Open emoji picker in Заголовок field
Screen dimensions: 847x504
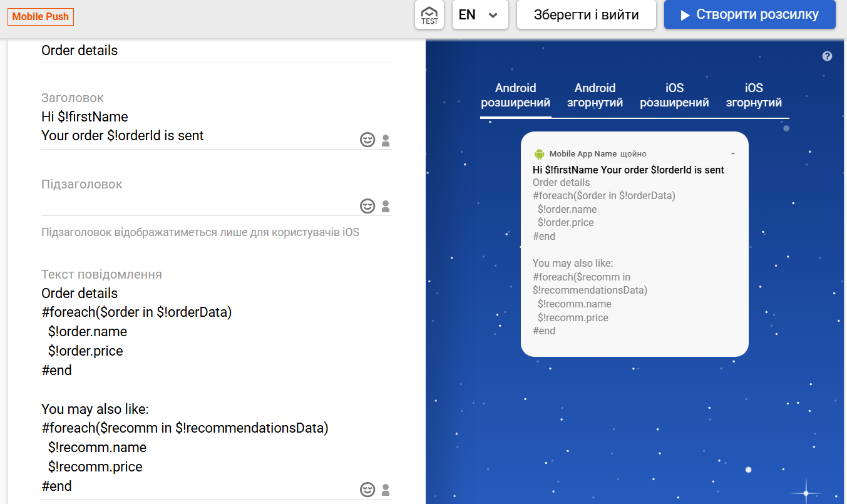coord(367,140)
